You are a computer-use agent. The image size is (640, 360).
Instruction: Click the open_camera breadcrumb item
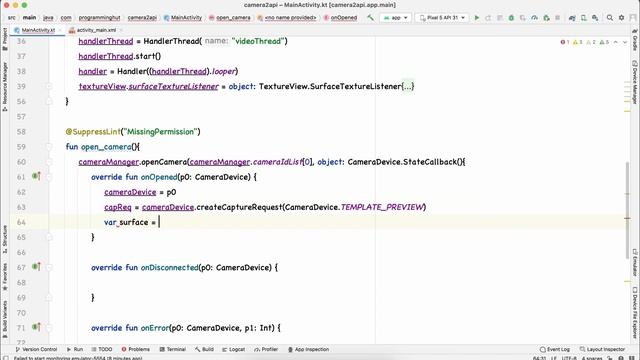(230, 18)
